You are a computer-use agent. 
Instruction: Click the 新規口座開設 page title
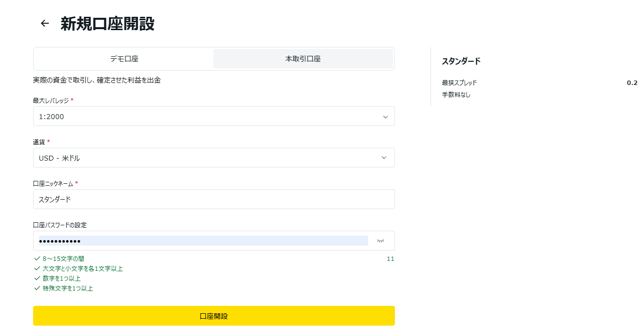click(x=107, y=24)
